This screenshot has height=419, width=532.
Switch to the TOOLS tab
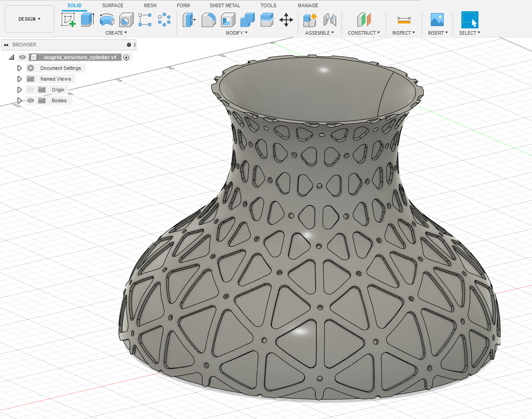(268, 5)
